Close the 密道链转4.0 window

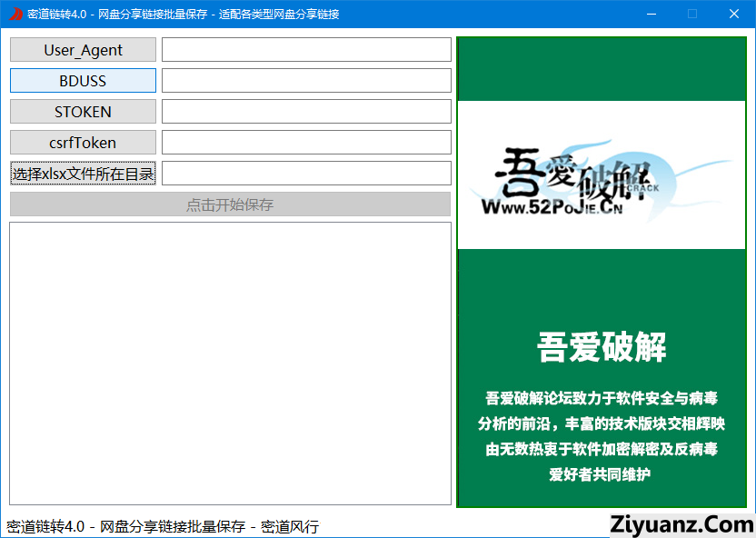(734, 14)
